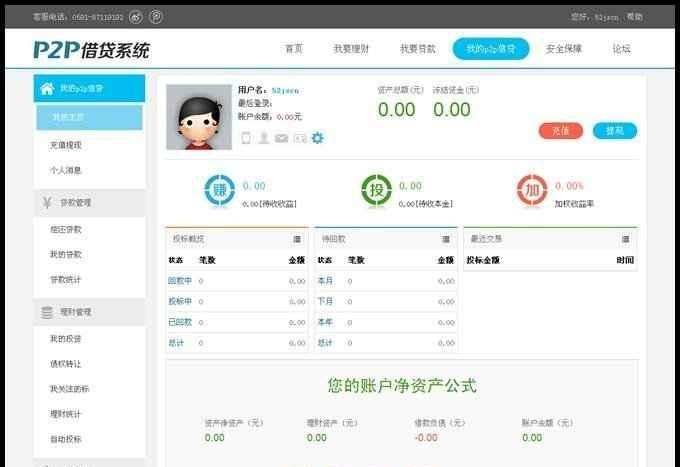Click the customer service phone number
Image resolution: width=680 pixels, height=467 pixels.
[x=98, y=17]
